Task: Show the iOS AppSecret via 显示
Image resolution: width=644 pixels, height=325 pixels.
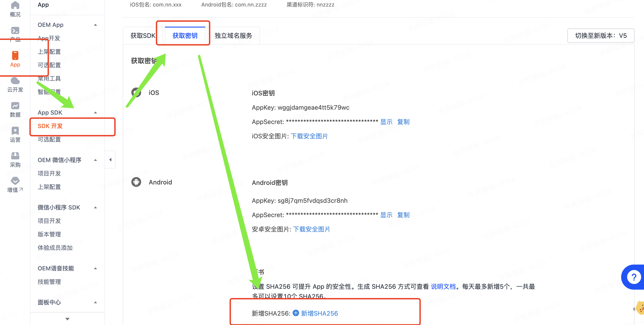Action: coord(386,122)
